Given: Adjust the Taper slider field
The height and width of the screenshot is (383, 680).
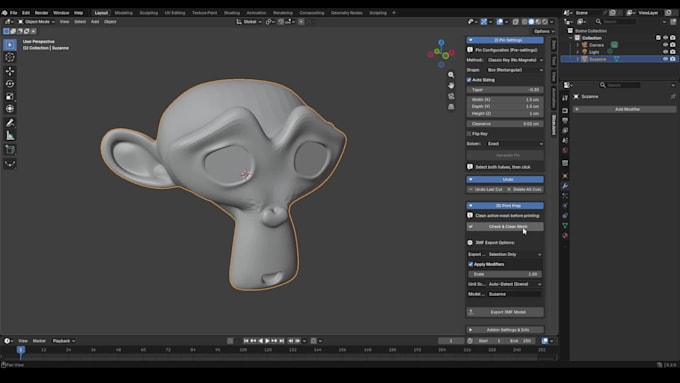Looking at the screenshot, I should pos(505,90).
